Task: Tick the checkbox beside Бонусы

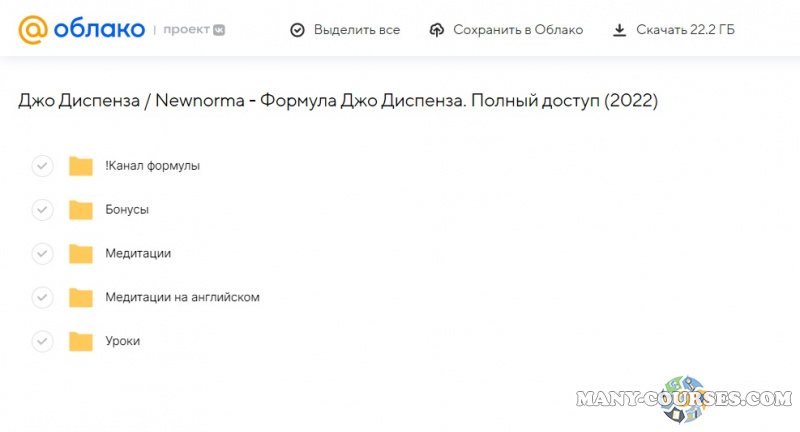Action: click(x=42, y=210)
